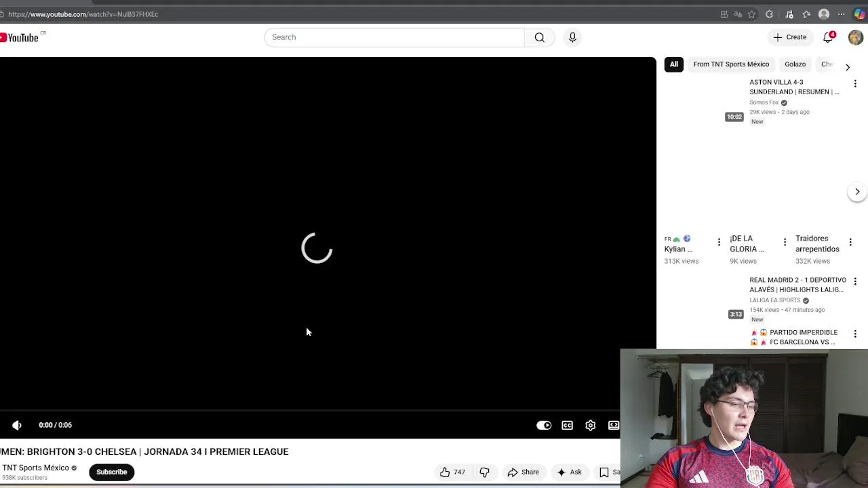Image resolution: width=868 pixels, height=488 pixels.
Task: Select the Golazo filter chip
Action: [x=795, y=64]
